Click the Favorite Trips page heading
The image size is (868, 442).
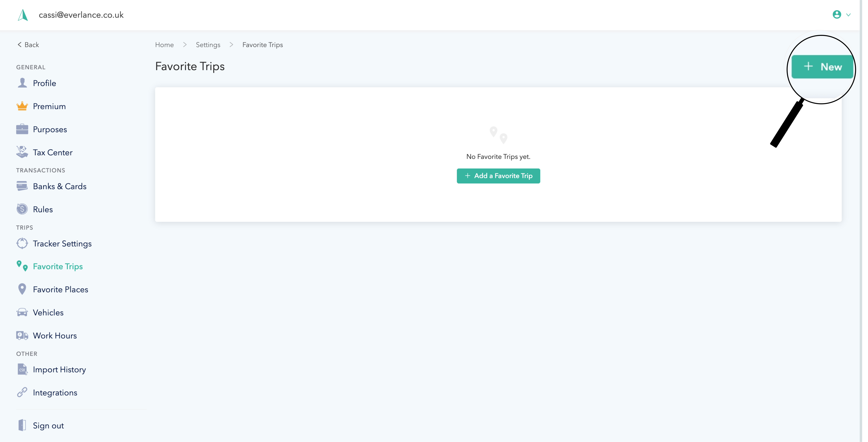click(x=190, y=67)
